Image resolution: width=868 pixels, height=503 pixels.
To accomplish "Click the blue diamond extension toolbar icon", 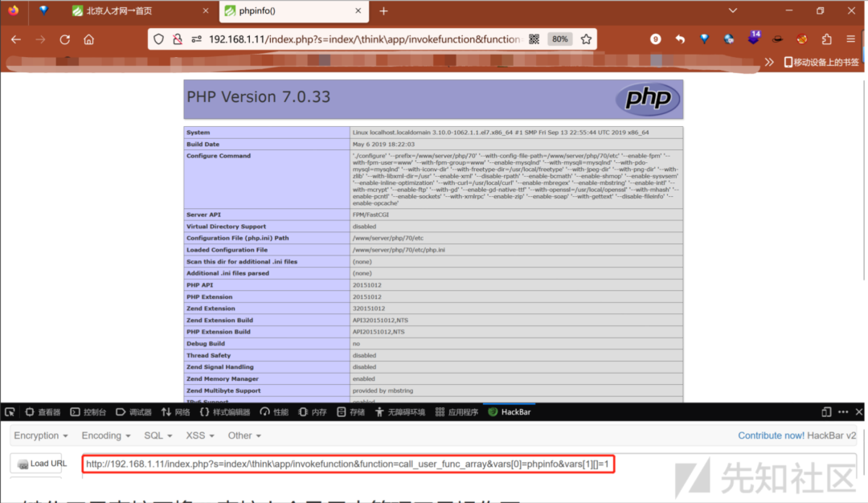I will click(704, 39).
